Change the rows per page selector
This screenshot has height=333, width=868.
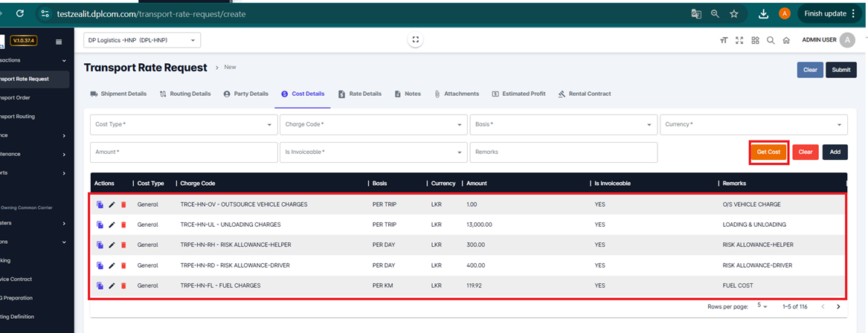pyautogui.click(x=762, y=305)
